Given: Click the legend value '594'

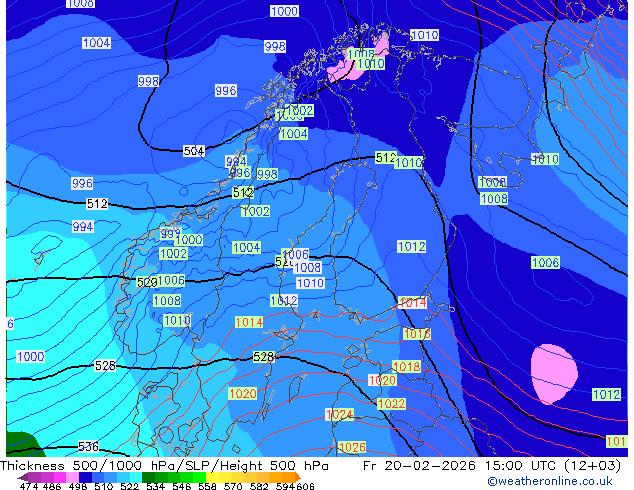Looking at the screenshot, I should pos(285,486).
